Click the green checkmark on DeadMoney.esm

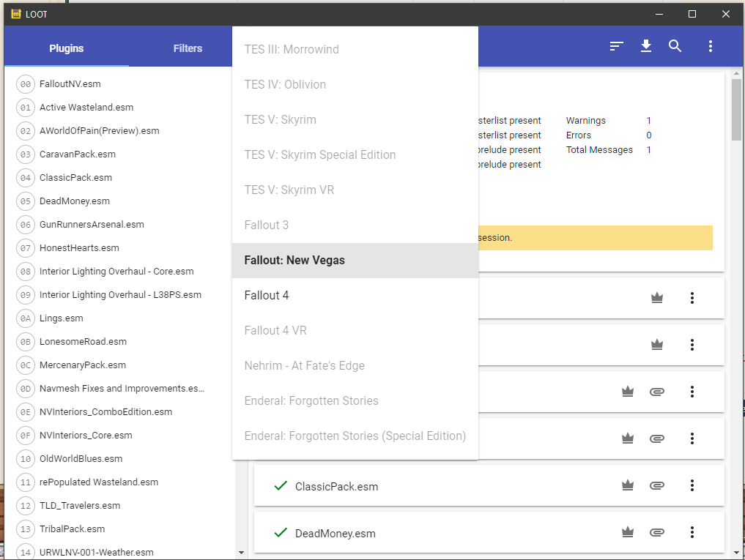coord(279,532)
